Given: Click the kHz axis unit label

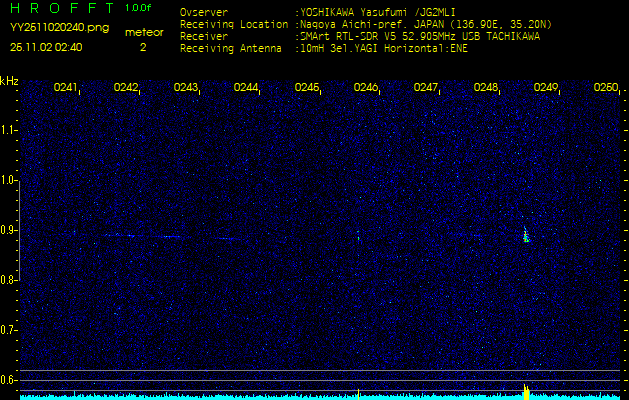Looking at the screenshot, I should 9,81.
